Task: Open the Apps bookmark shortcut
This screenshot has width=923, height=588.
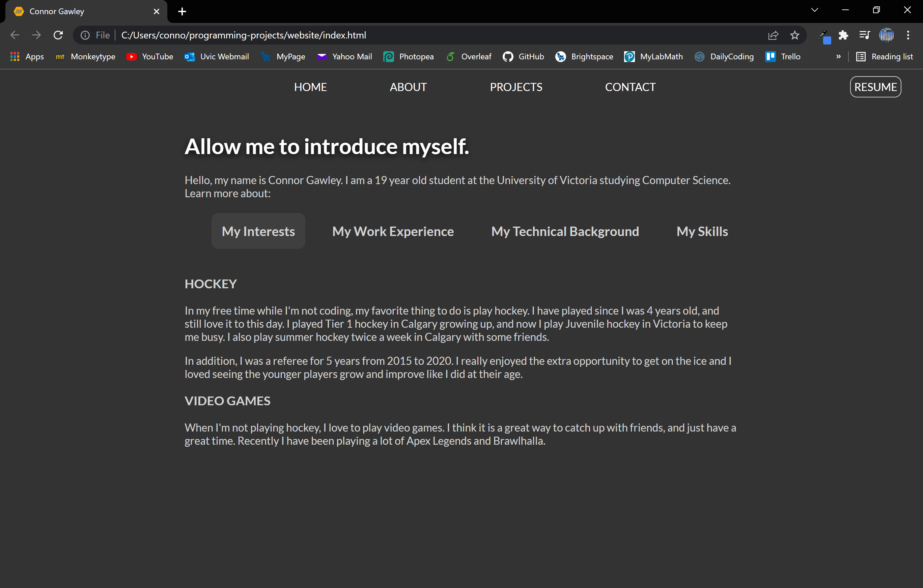Action: coord(27,57)
